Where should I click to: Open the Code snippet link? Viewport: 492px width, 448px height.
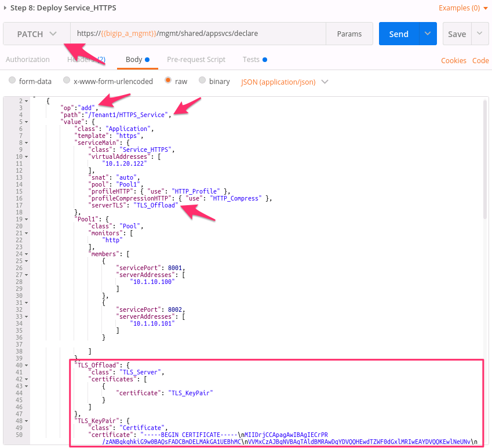(x=480, y=60)
